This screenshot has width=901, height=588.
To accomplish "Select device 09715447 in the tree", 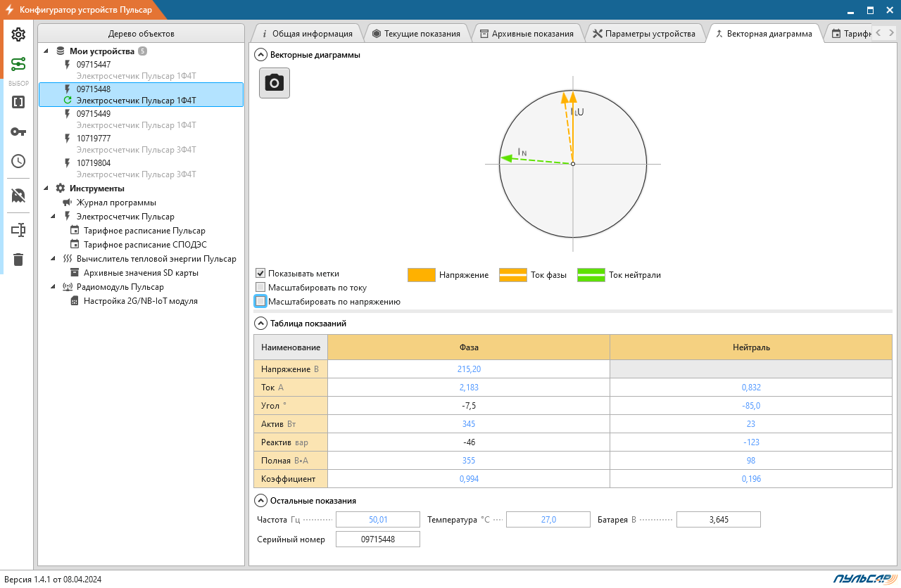I will tap(141, 70).
